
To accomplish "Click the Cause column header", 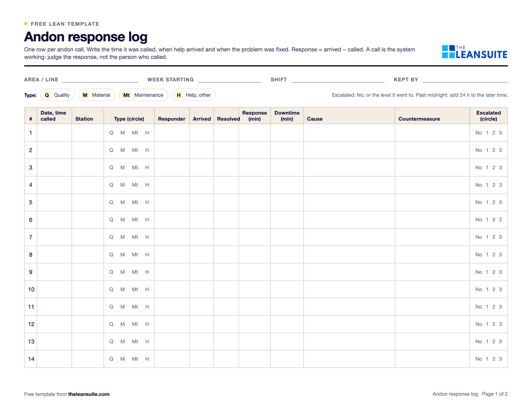I will (x=349, y=116).
